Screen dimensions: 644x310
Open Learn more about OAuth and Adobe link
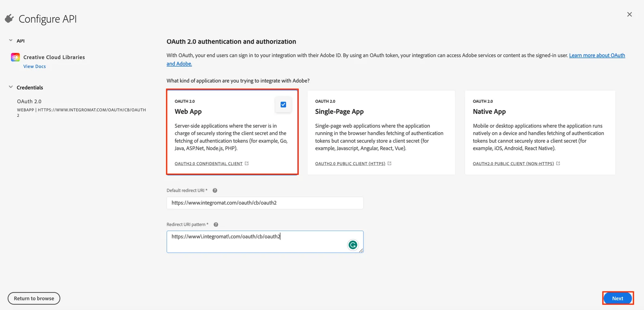(597, 56)
